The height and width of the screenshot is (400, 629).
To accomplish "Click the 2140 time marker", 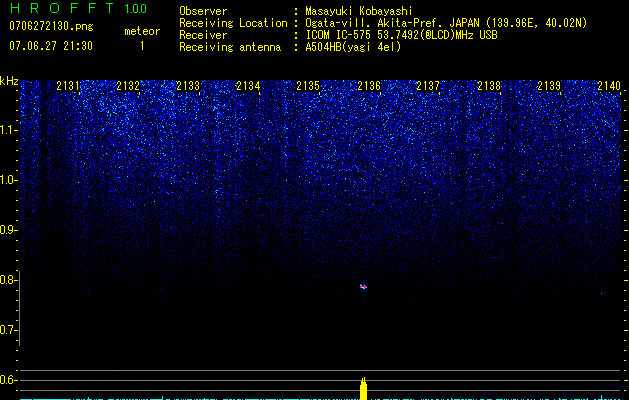I will [x=609, y=86].
